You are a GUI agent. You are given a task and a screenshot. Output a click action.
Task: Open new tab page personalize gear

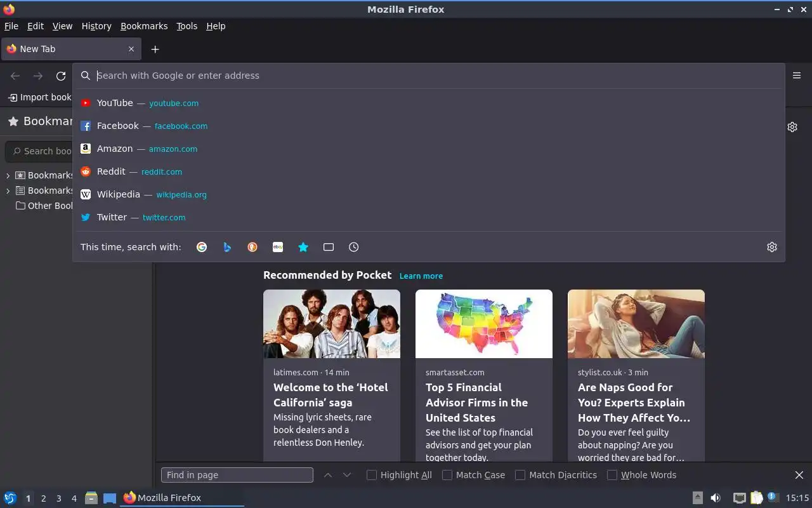(792, 127)
